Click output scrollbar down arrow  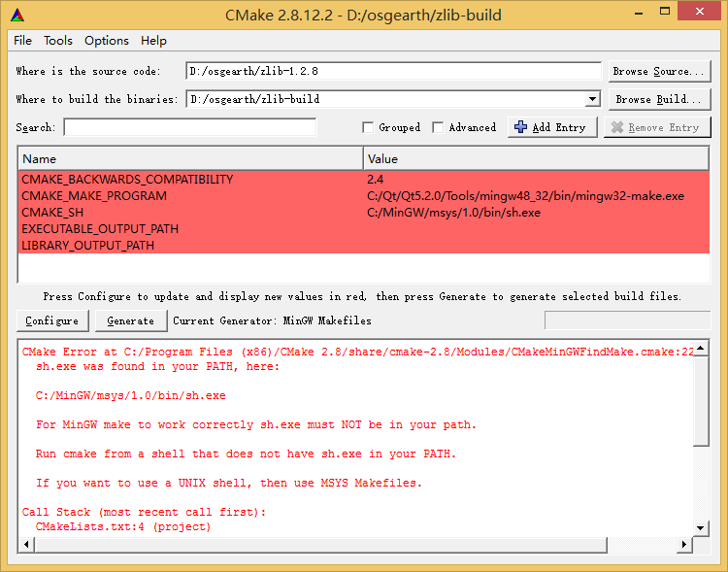701,528
